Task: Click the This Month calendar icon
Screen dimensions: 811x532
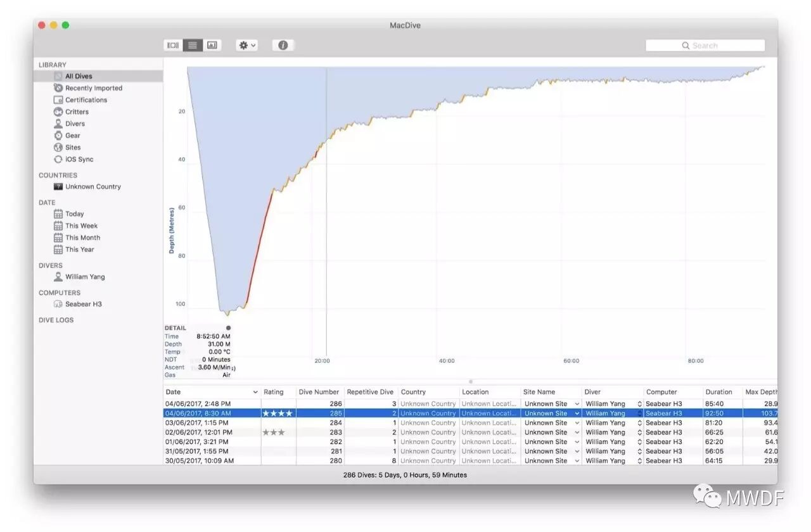Action: point(58,238)
